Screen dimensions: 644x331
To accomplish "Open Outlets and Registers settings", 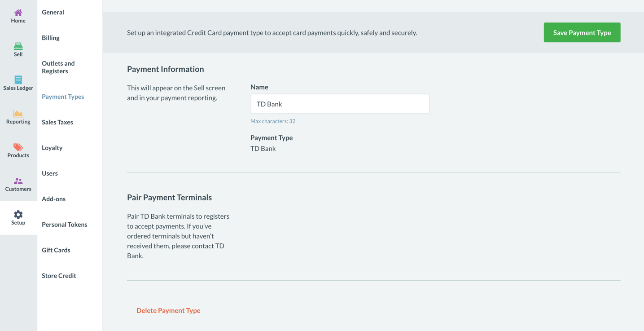I will pos(58,67).
